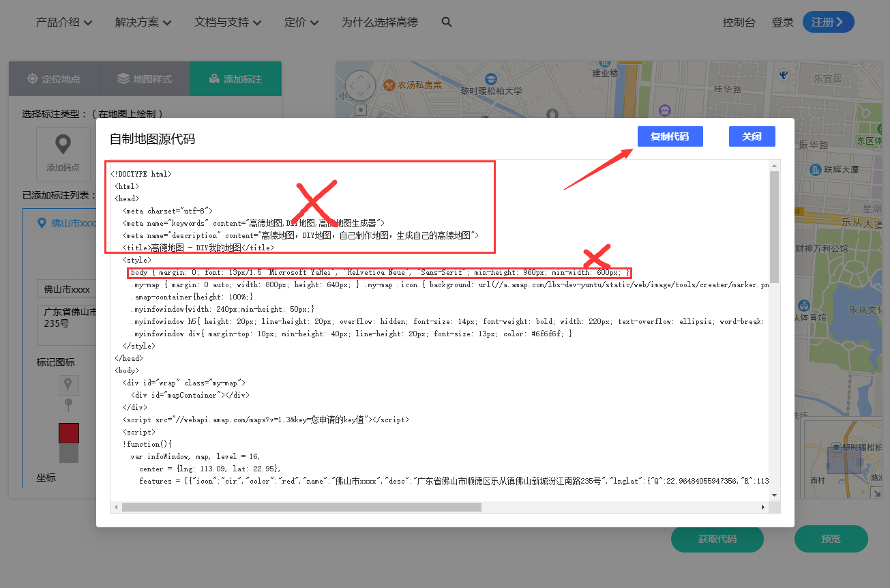Go to 控制台 console link
Screen dimensions: 890x588
pos(739,22)
